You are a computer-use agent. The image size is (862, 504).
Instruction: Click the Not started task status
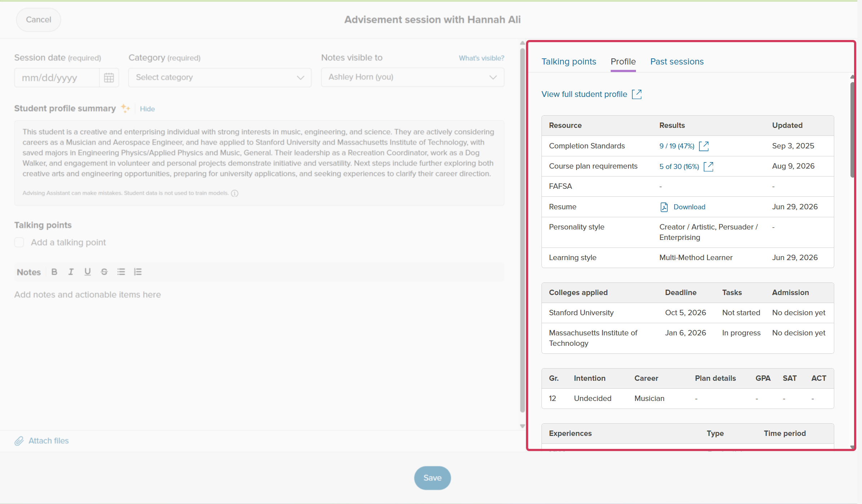click(741, 313)
